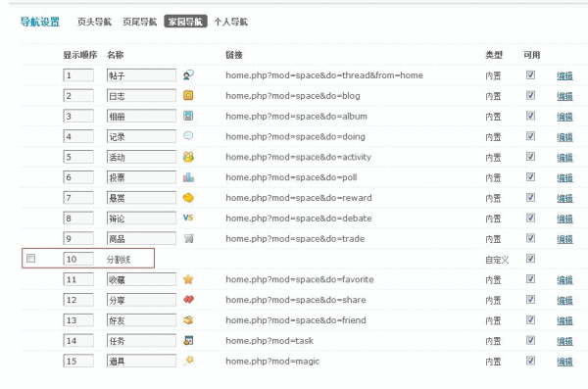Click the 相册 row album icon
The image size is (588, 389).
pos(188,116)
